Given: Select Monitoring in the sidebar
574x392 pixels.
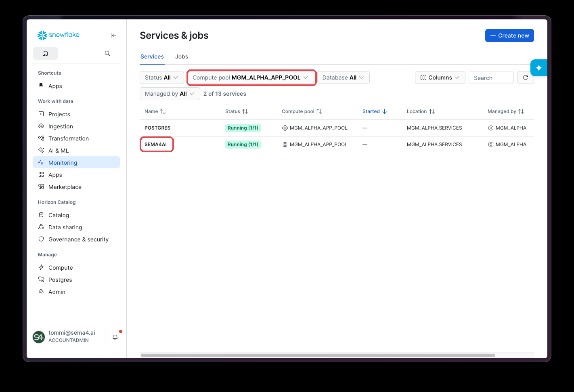Looking at the screenshot, I should [x=76, y=162].
